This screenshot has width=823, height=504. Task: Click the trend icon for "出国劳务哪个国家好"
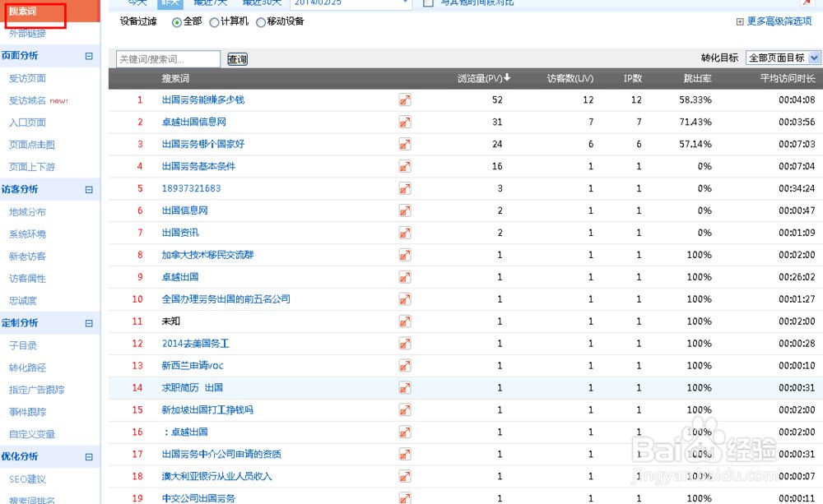[403, 144]
